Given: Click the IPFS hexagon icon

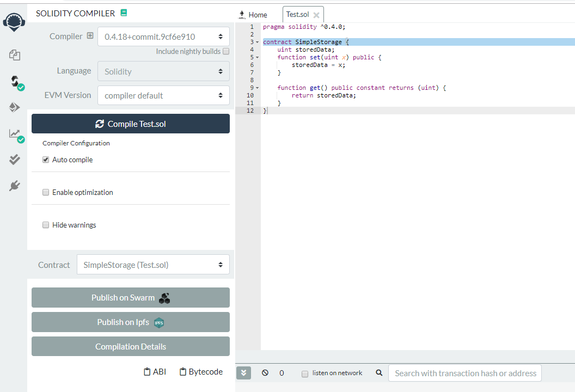Looking at the screenshot, I should click(x=159, y=323).
